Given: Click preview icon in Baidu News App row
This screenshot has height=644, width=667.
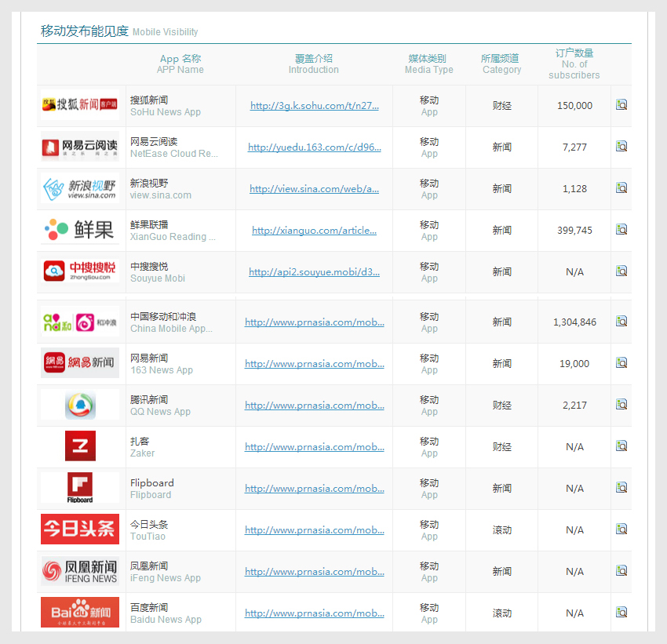Looking at the screenshot, I should click(621, 612).
